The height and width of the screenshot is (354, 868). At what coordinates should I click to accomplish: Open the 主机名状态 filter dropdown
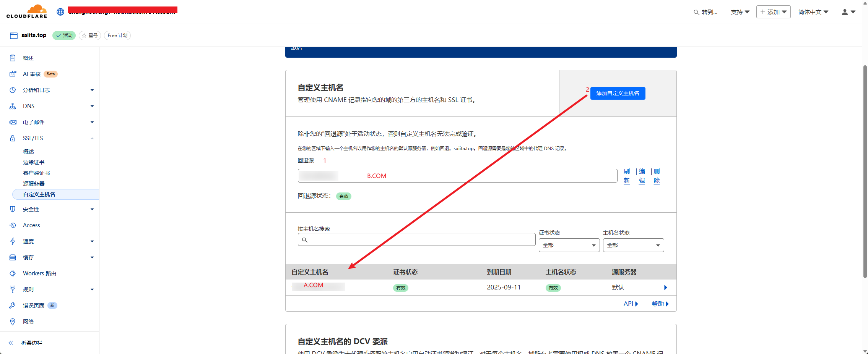[x=633, y=245]
